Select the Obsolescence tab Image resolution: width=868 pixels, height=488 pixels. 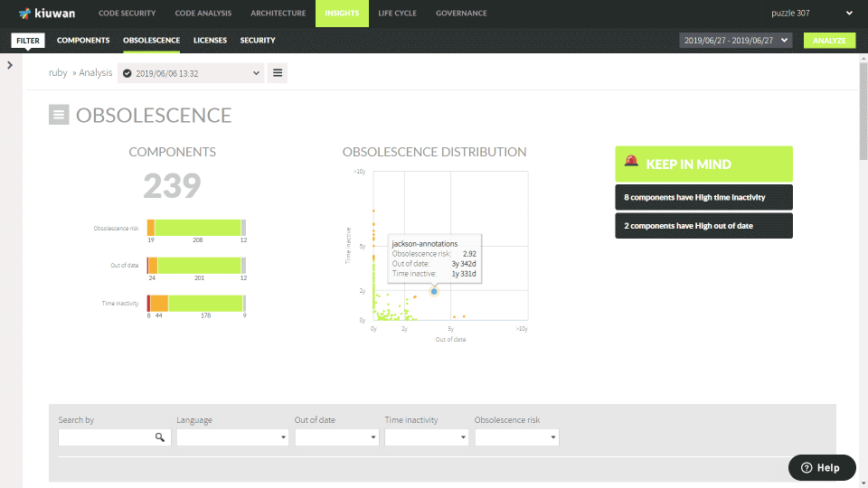pyautogui.click(x=151, y=41)
